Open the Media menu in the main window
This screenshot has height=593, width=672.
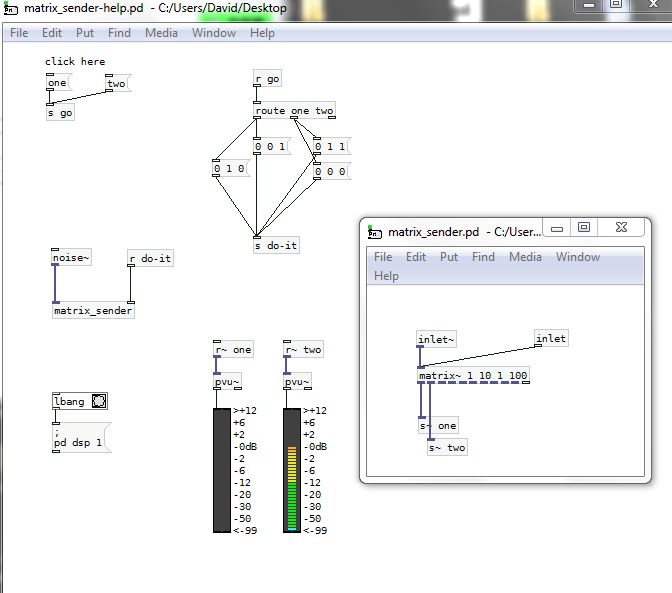161,33
